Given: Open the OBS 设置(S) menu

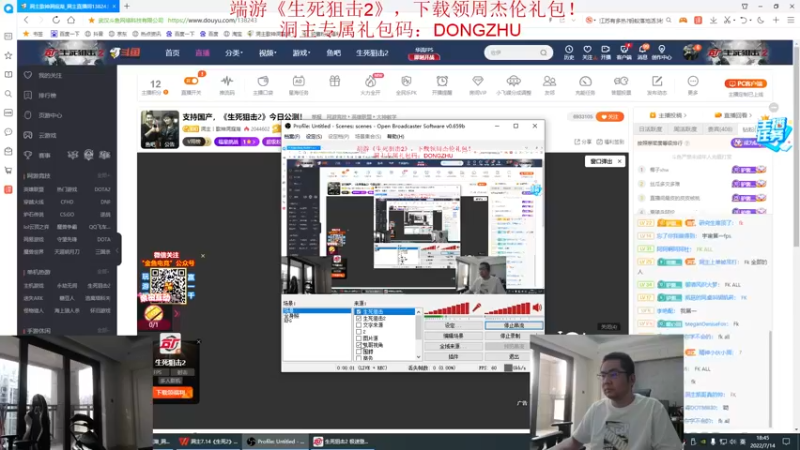Looking at the screenshot, I should point(314,137).
